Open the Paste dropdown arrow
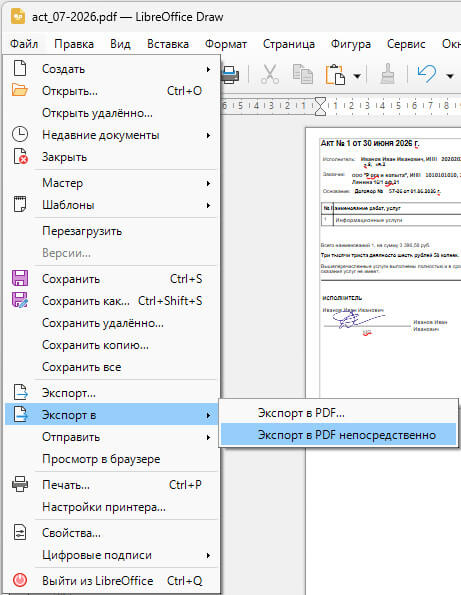Image resolution: width=461 pixels, height=595 pixels. (357, 76)
